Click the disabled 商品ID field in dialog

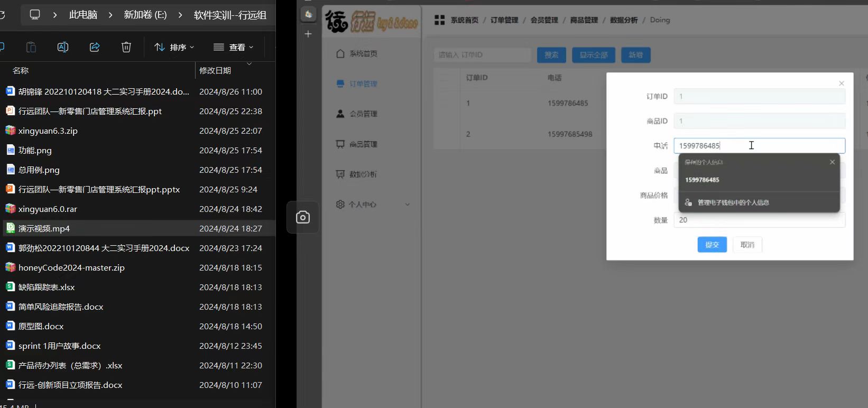click(759, 121)
